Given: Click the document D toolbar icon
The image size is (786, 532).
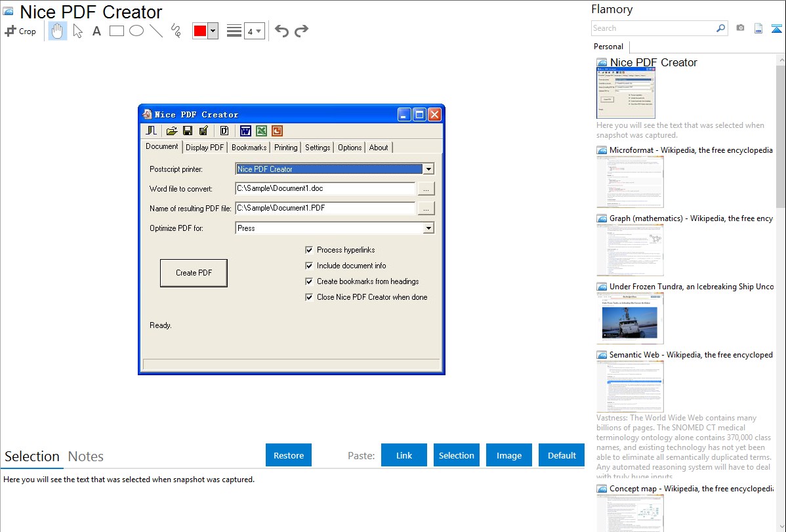Looking at the screenshot, I should click(224, 131).
